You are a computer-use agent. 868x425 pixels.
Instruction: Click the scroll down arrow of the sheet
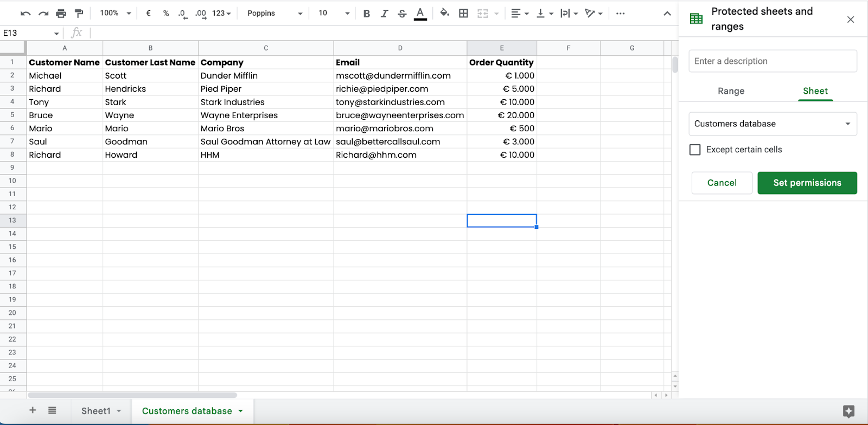click(675, 386)
